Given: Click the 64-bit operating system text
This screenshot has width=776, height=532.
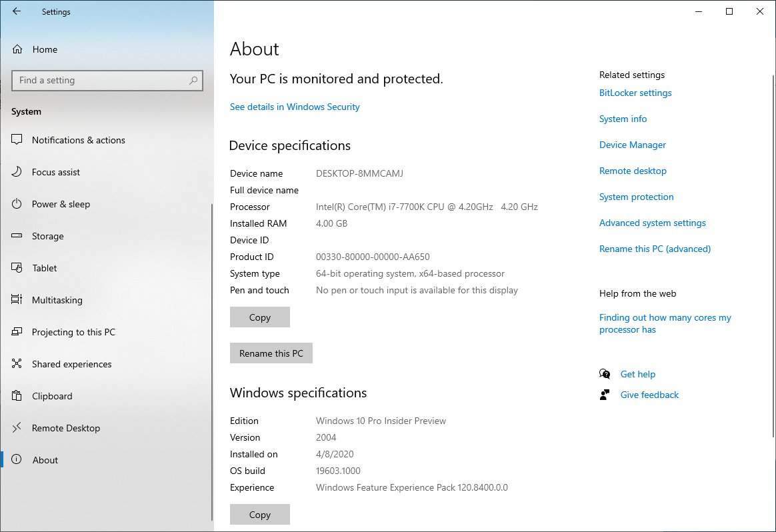Looking at the screenshot, I should (x=410, y=274).
